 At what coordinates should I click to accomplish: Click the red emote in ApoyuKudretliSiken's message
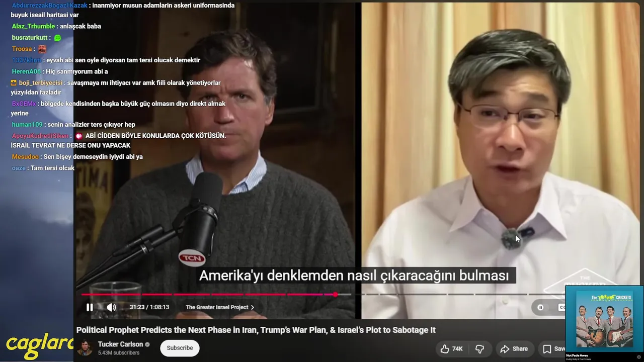tap(79, 136)
